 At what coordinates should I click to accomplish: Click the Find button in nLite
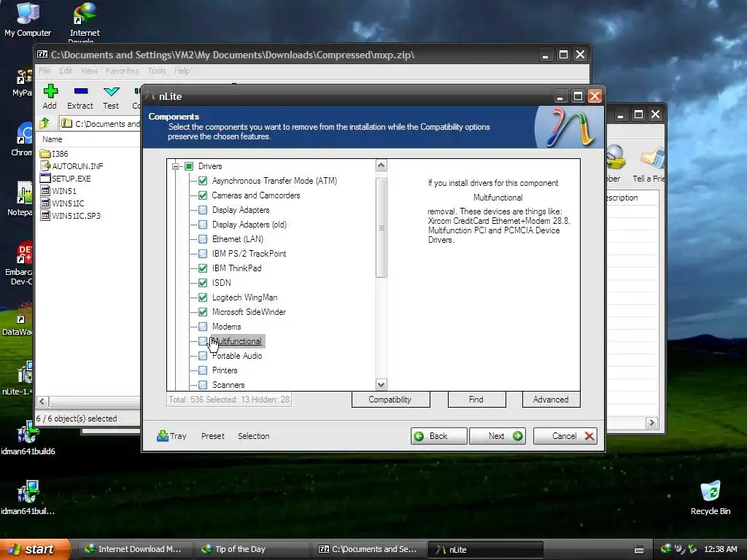click(476, 400)
